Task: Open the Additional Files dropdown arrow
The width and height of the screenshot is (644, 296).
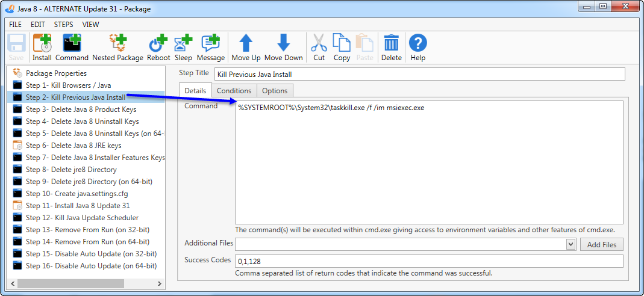Action: [x=571, y=244]
